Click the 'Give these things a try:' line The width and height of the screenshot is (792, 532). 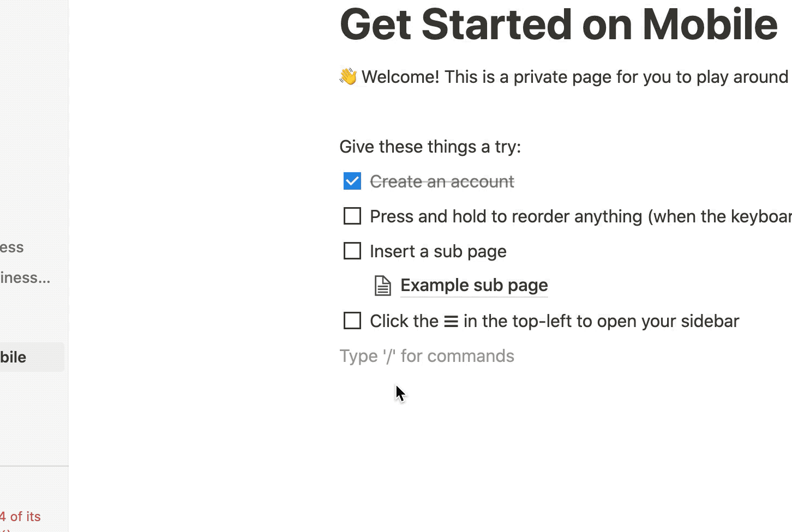[429, 146]
